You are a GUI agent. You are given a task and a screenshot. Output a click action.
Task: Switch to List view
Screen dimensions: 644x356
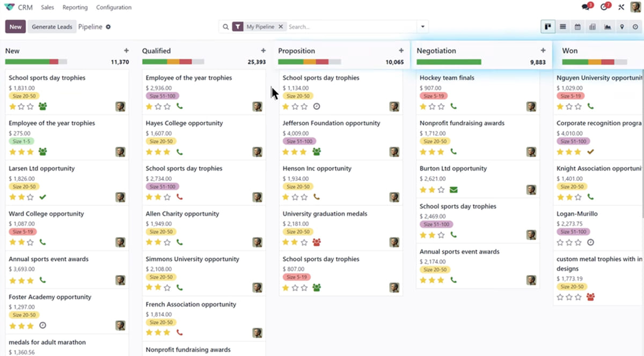coord(563,27)
